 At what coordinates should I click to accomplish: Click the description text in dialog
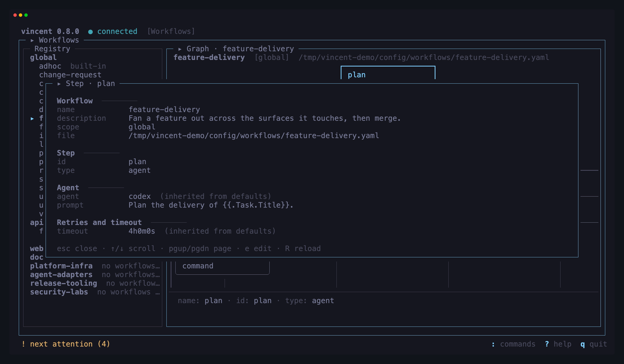265,118
